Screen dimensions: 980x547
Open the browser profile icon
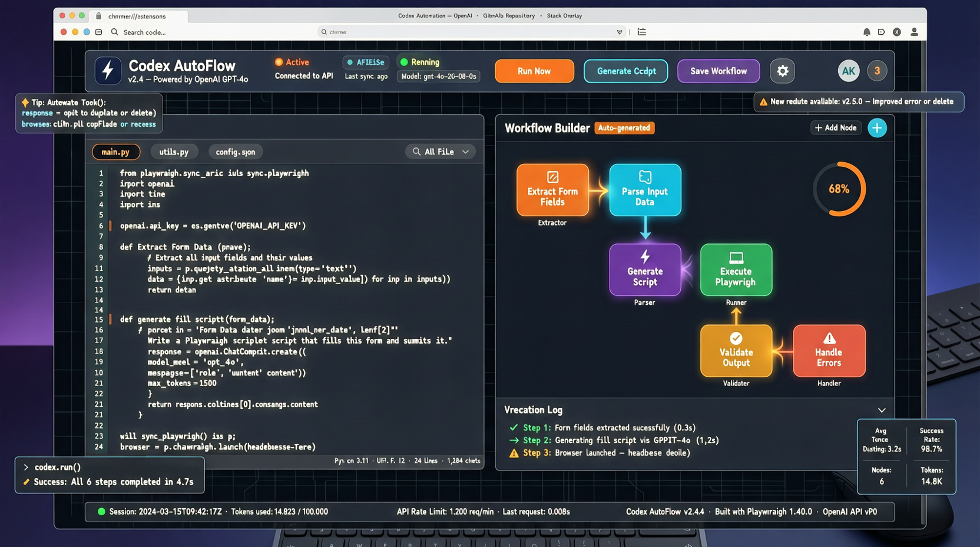(914, 32)
